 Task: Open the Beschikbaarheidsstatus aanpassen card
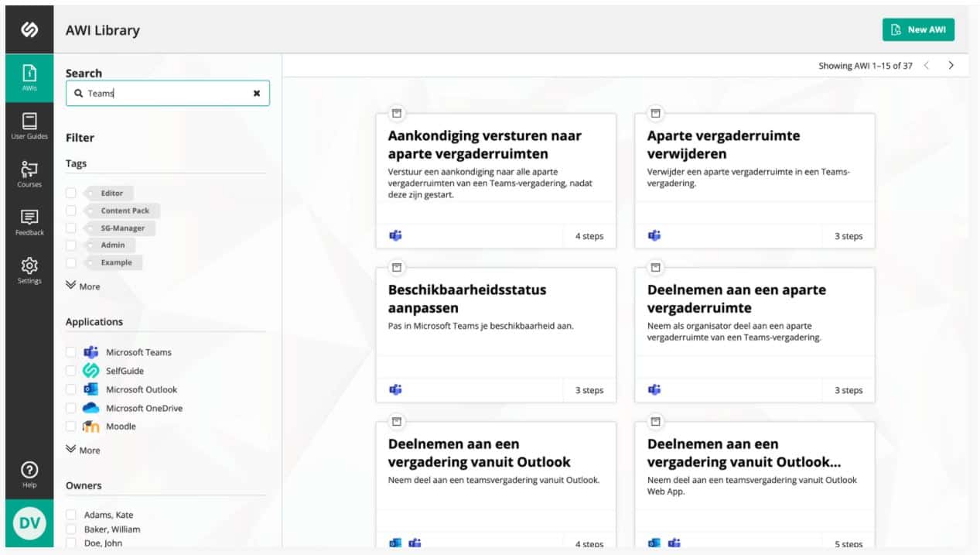point(496,335)
